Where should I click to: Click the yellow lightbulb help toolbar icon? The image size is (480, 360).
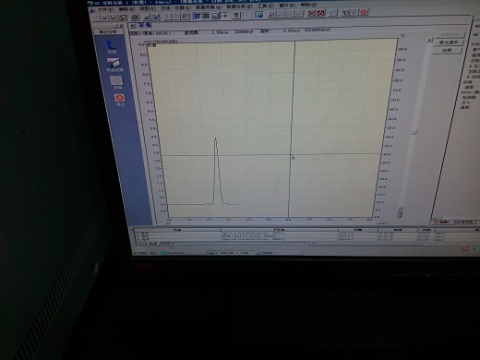(236, 15)
